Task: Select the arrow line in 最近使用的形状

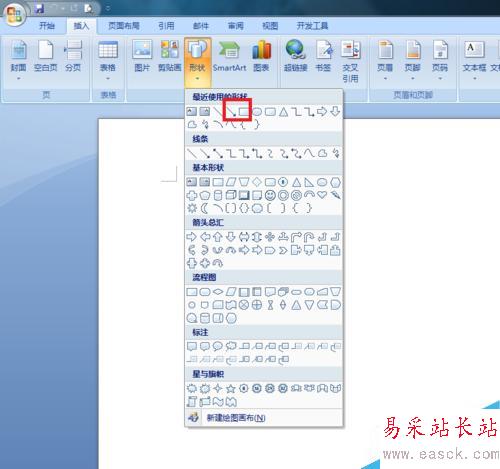Action: [231, 112]
